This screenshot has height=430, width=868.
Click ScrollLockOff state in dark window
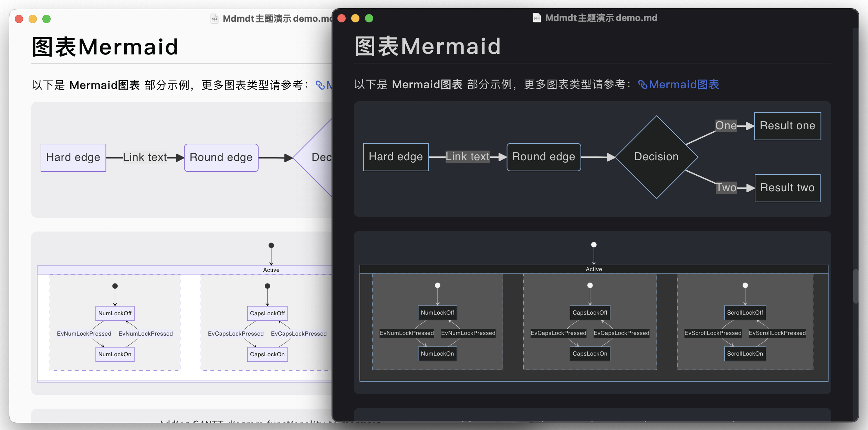(745, 313)
